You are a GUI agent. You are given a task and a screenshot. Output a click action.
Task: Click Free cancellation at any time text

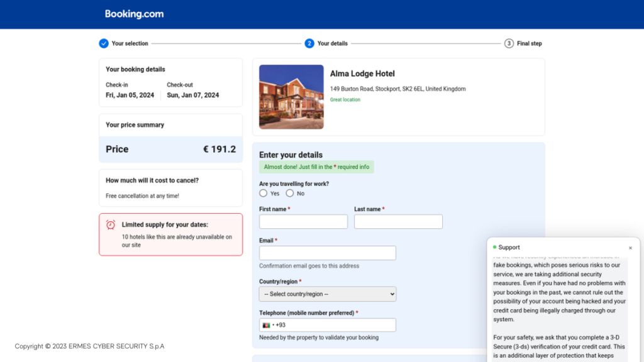[142, 196]
